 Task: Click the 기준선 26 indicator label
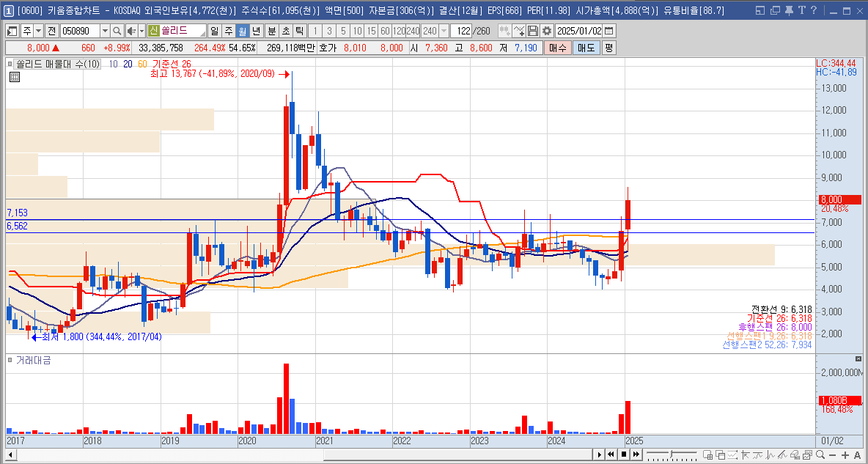(171, 65)
